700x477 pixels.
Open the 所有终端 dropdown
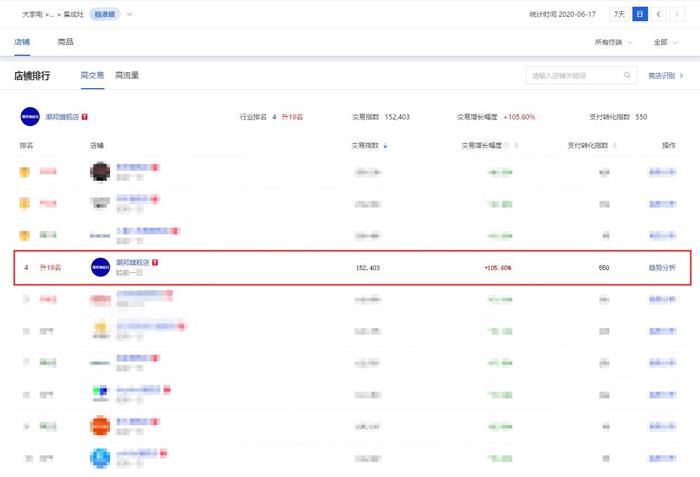(613, 42)
